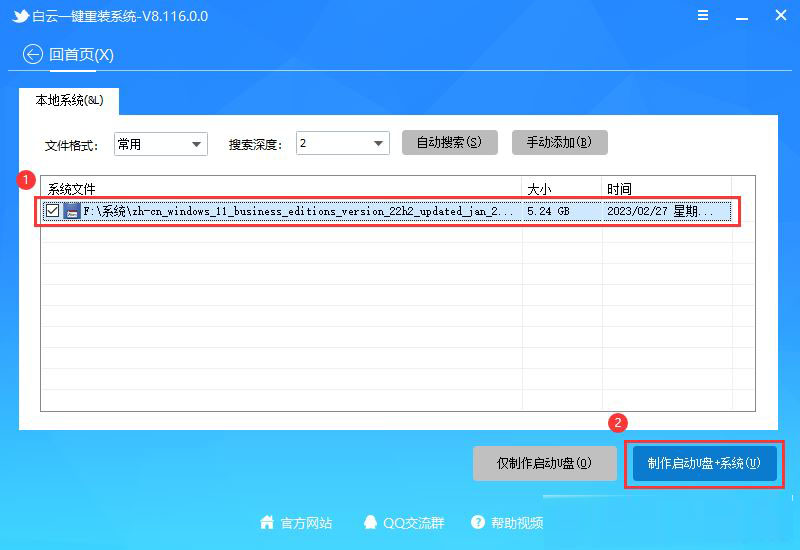The height and width of the screenshot is (550, 800).
Task: Click the disk image icon beside ISO path
Action: [72, 211]
